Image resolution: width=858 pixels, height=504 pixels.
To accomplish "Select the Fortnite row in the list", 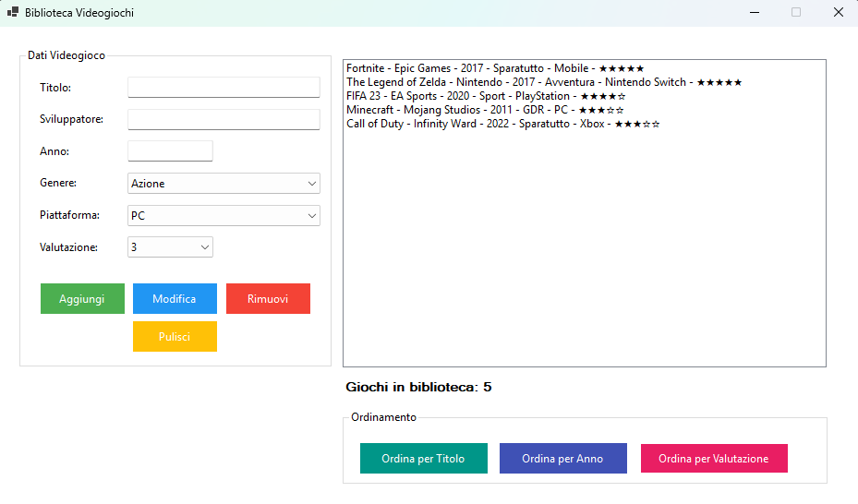I will tap(585, 68).
